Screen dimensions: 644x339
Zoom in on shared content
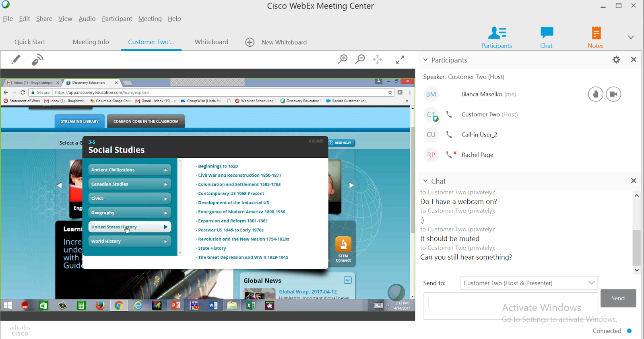click(343, 60)
